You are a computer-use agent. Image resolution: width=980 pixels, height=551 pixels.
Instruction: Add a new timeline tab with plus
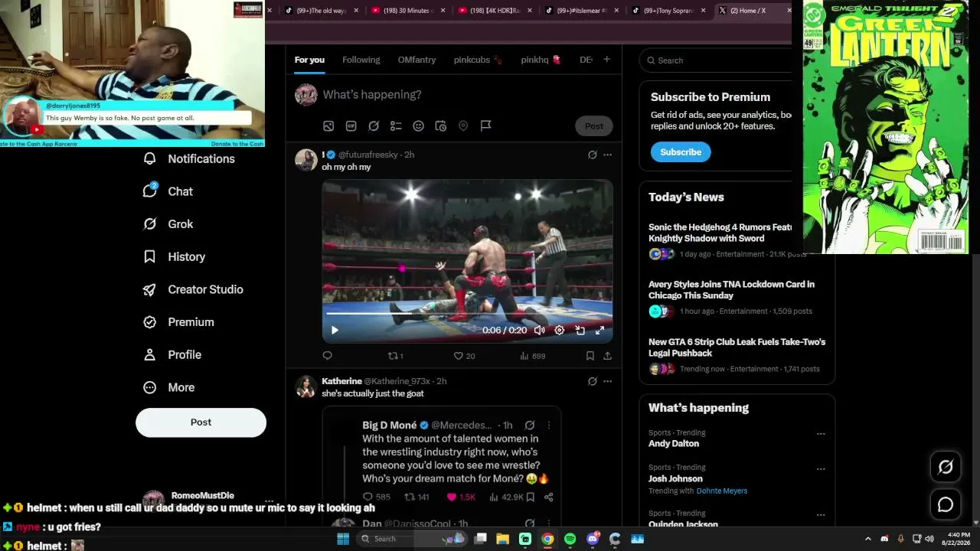tap(606, 60)
